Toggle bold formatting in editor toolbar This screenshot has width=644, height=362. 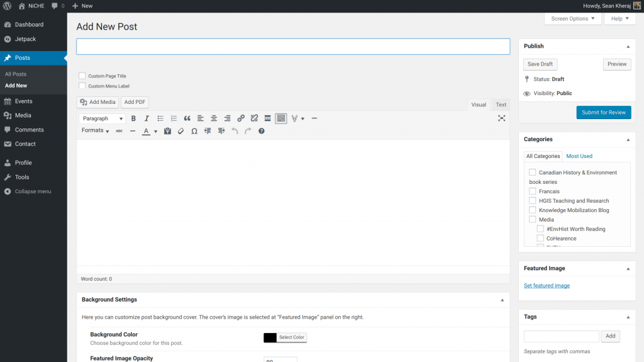point(133,118)
